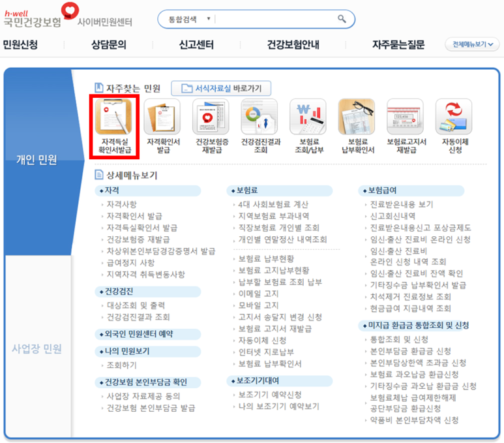Open 진료받은내용 보기 link

402,204
